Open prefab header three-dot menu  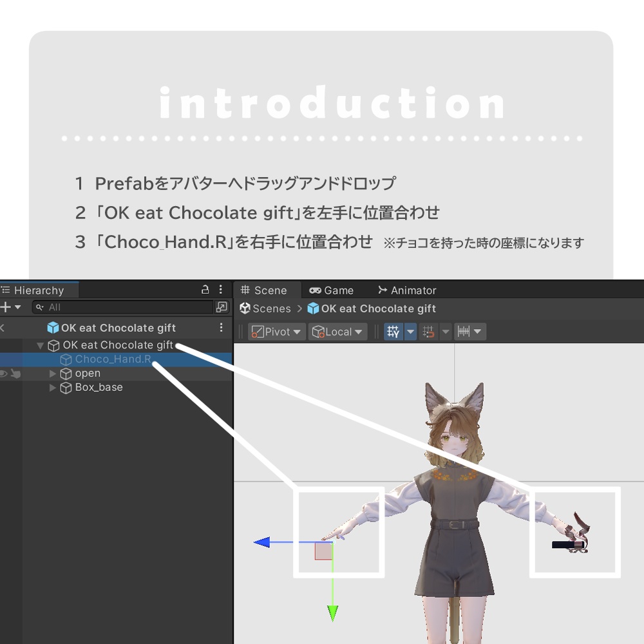(221, 327)
